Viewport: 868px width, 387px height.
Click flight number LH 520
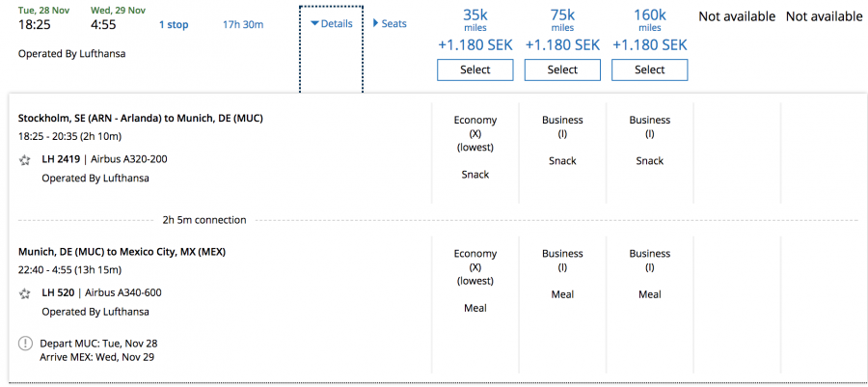(x=60, y=292)
